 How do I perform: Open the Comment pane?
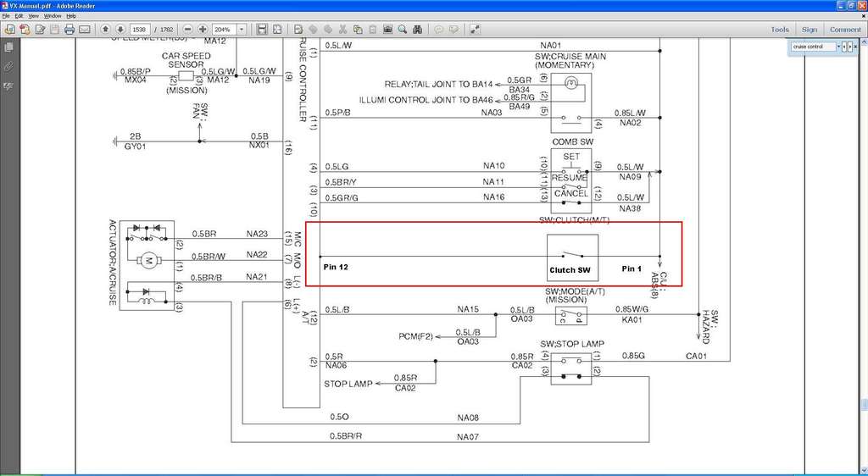pyautogui.click(x=845, y=30)
